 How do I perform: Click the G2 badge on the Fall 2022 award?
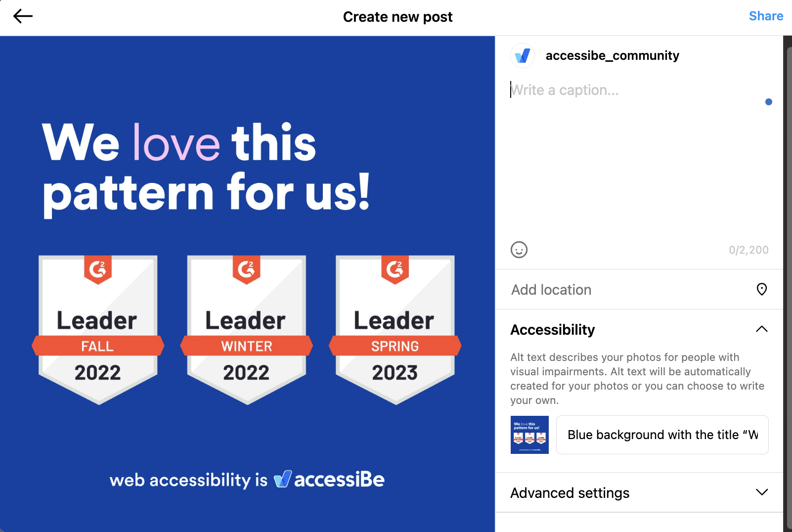(98, 269)
